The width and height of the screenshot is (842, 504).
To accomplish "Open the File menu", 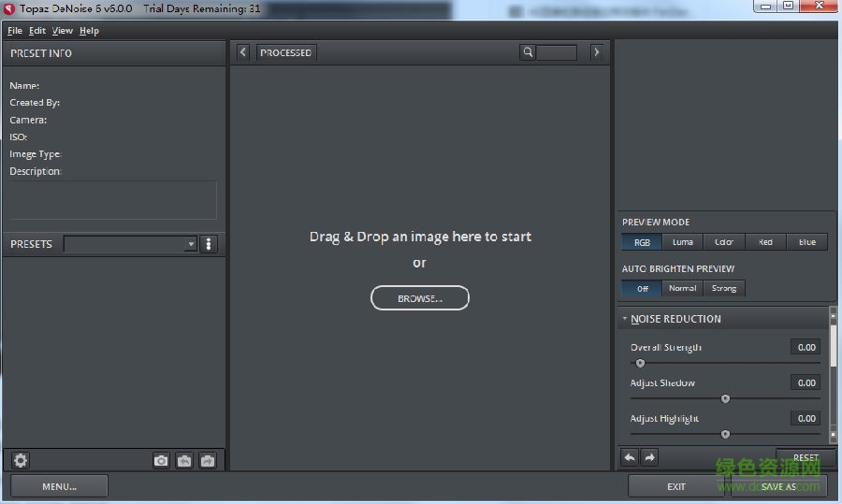I will pyautogui.click(x=14, y=31).
